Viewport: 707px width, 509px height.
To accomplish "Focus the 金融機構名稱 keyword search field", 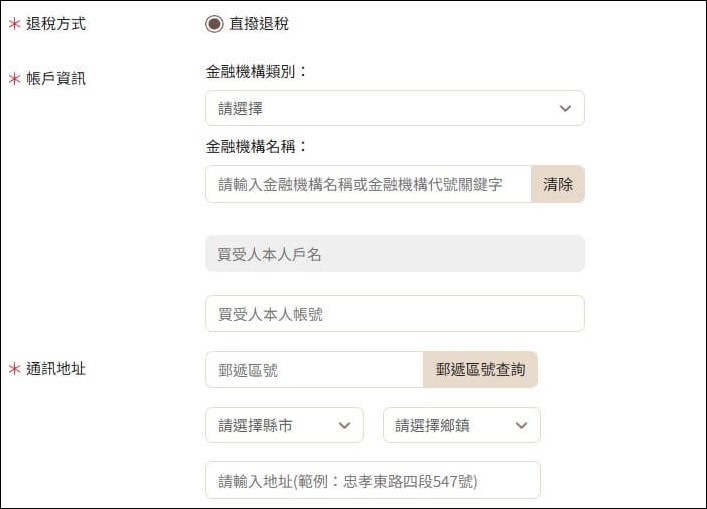I will coord(368,184).
